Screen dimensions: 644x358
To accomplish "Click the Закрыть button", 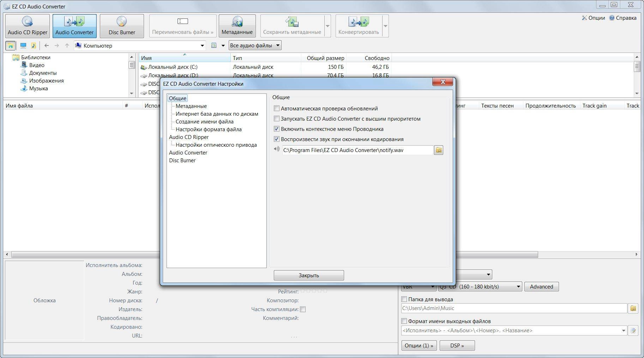I will tap(309, 275).
